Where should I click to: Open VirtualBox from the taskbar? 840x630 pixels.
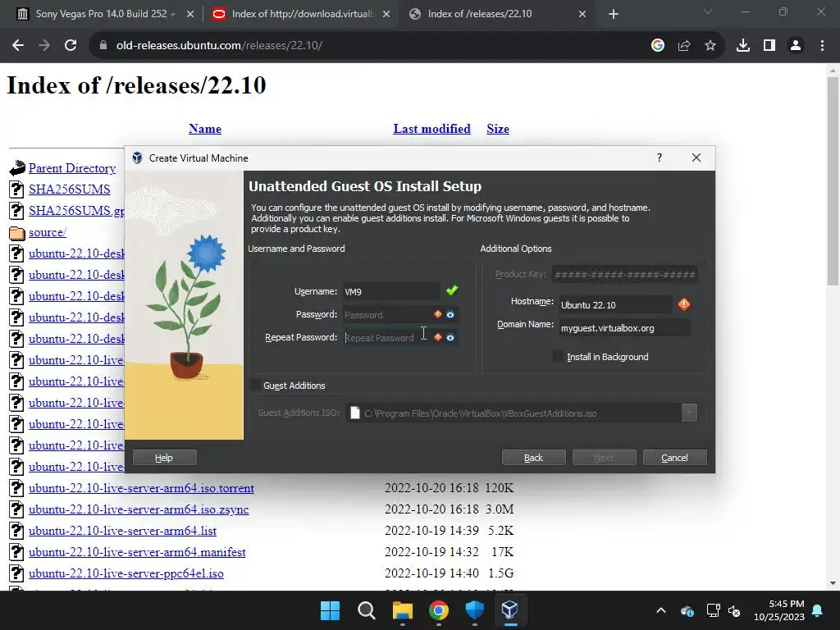coord(510,610)
